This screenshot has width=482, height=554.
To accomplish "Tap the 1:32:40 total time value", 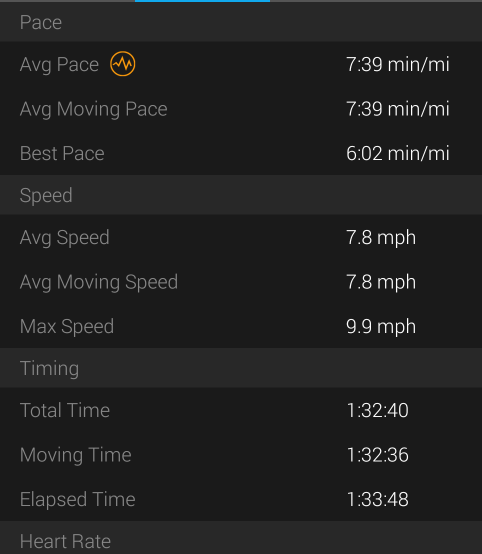I will (377, 410).
